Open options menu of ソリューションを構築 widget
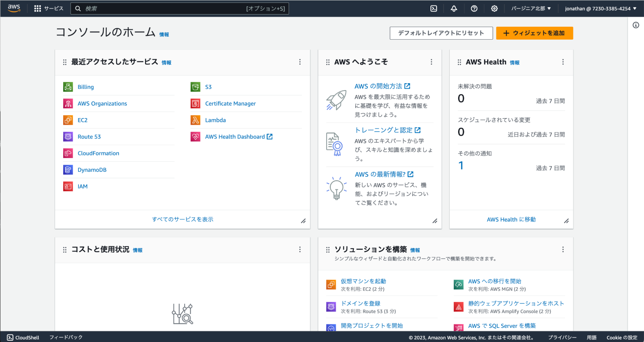Viewport: 644px width, 342px height. tap(563, 249)
